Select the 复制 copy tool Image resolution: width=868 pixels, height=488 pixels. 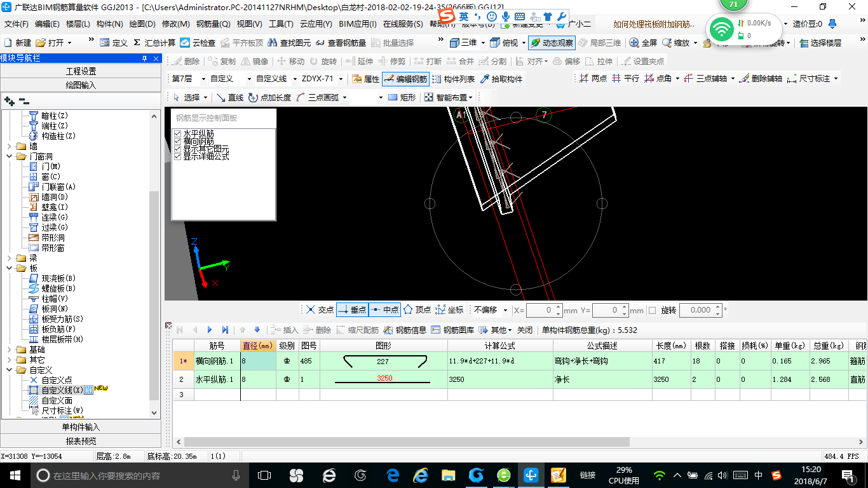(x=220, y=61)
